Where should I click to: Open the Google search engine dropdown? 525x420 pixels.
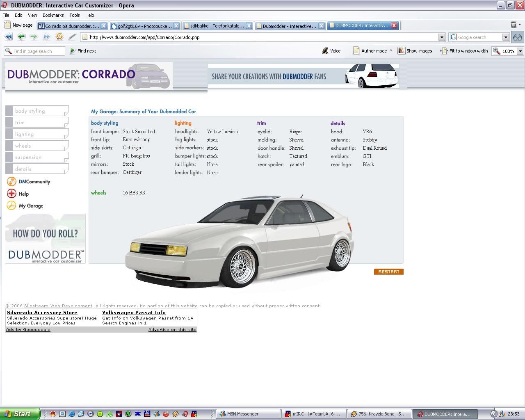pyautogui.click(x=506, y=37)
